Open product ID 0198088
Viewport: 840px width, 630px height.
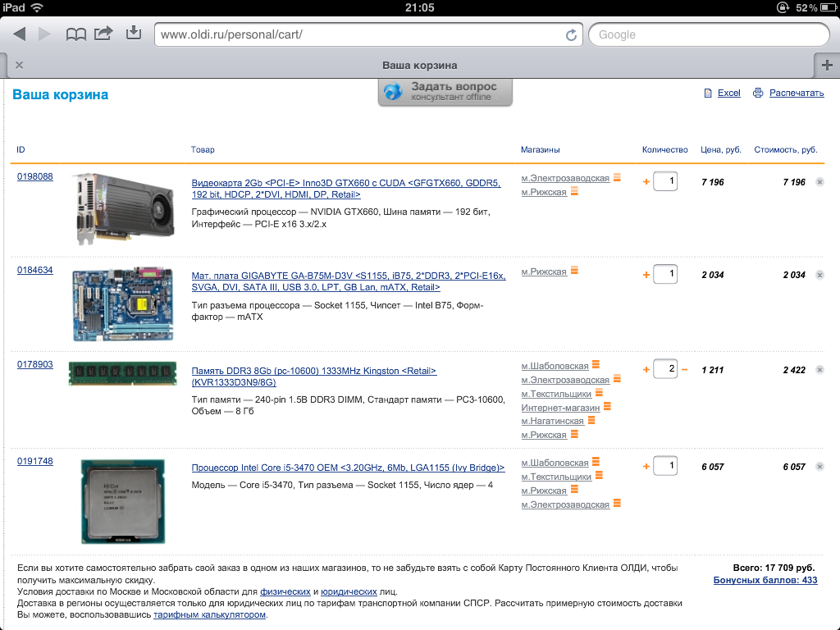[34, 176]
